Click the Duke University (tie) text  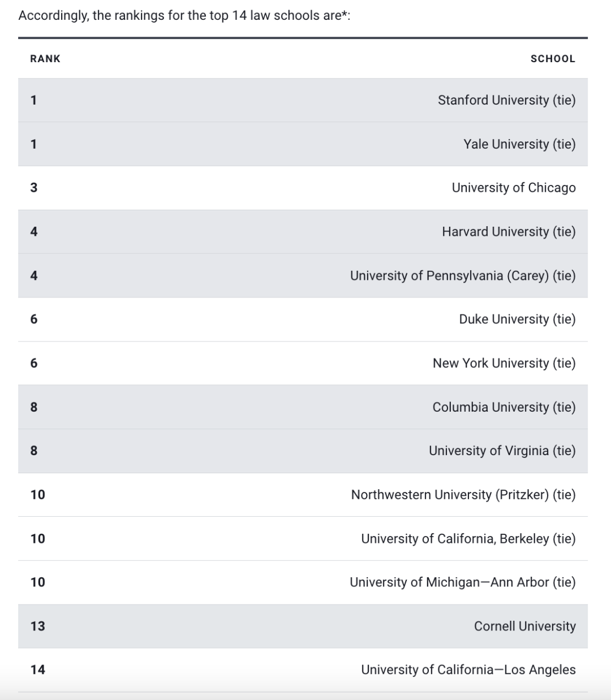click(517, 319)
